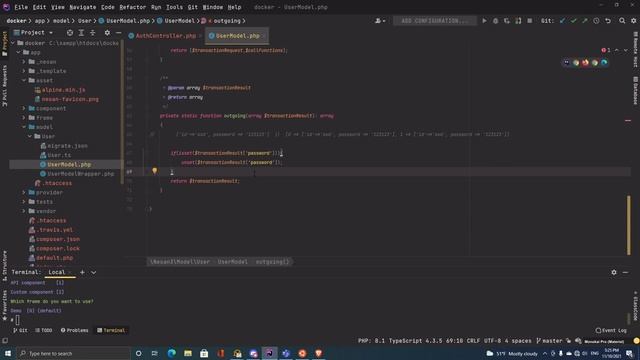This screenshot has width=640, height=360.
Task: Open the user account dropdown in toolbar
Action: (x=380, y=21)
